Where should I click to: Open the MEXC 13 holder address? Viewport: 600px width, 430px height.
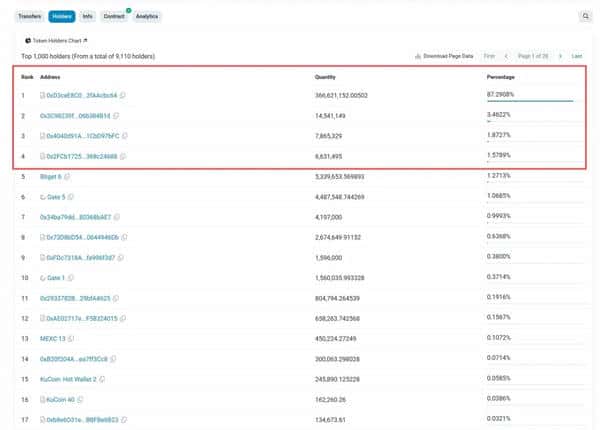52,338
